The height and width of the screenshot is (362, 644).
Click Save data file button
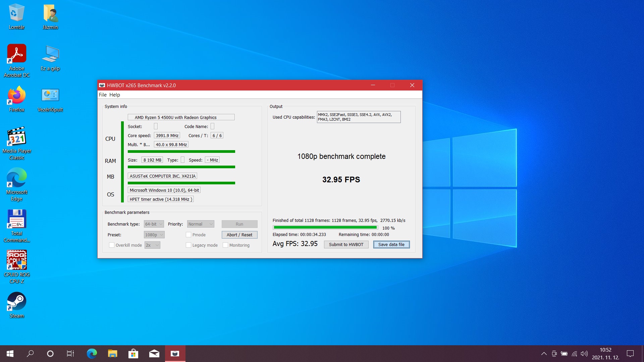pyautogui.click(x=391, y=244)
